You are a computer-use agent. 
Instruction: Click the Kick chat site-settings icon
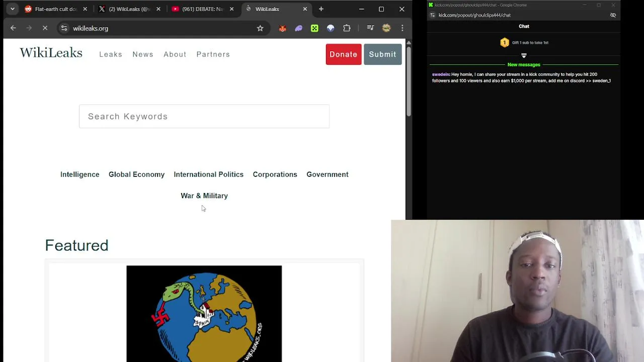[432, 15]
